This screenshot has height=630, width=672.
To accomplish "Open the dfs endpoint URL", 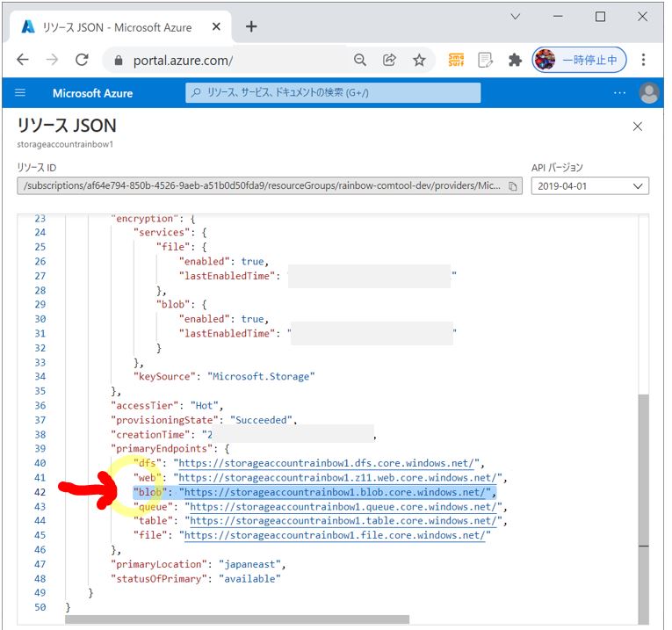I will 329,463.
